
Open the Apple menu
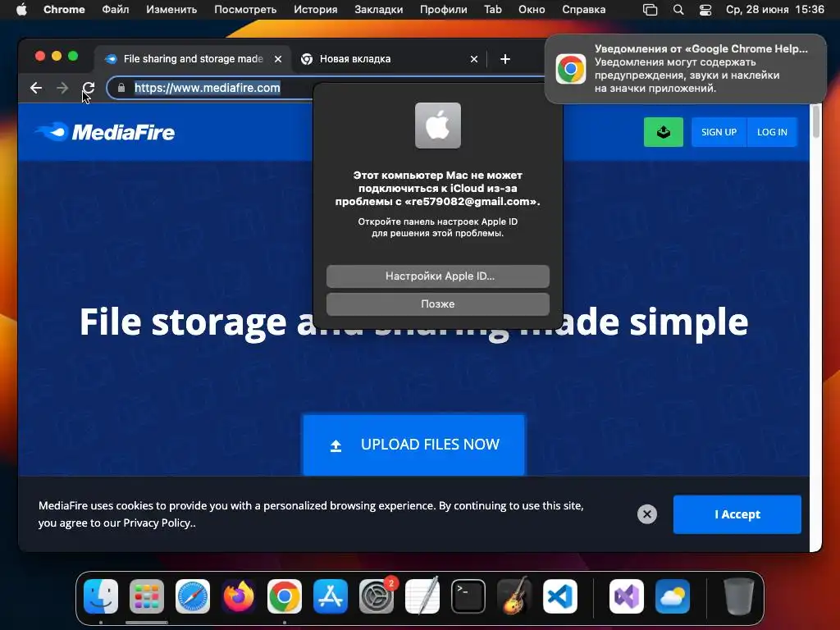pyautogui.click(x=21, y=9)
